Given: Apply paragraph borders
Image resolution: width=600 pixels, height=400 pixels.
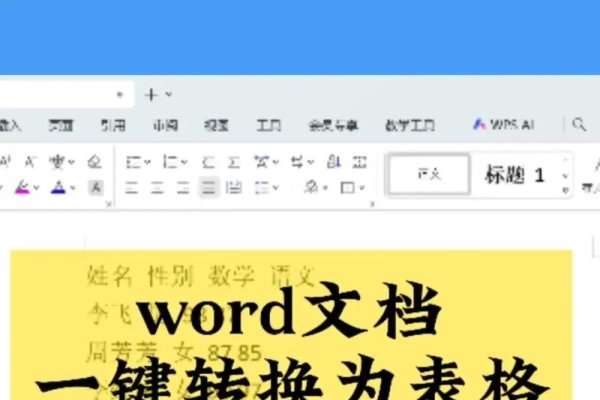Looking at the screenshot, I should [347, 188].
